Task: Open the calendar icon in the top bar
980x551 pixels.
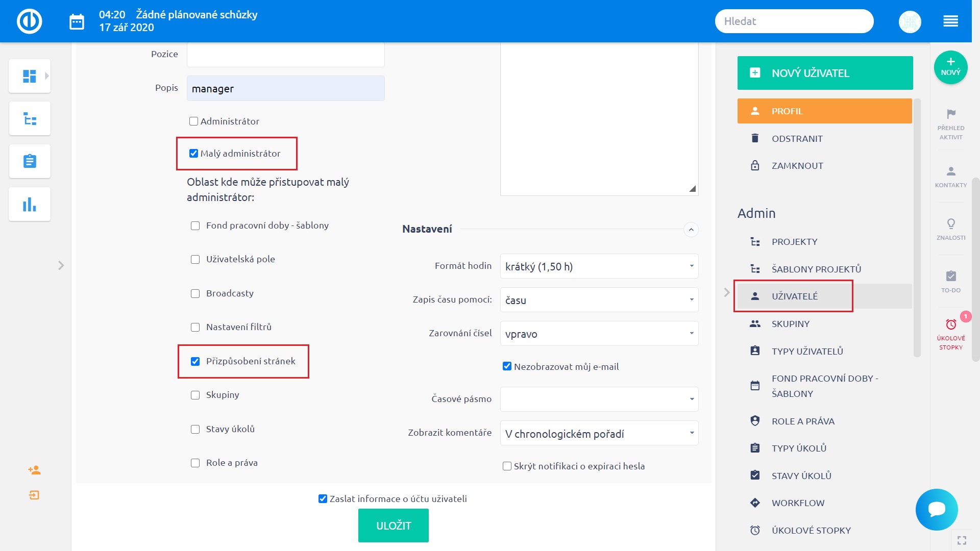Action: (77, 21)
